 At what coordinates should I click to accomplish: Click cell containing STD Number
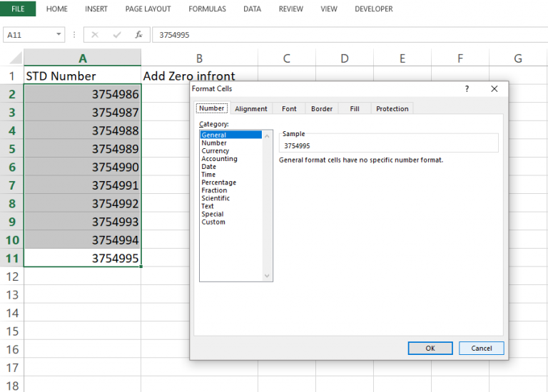point(83,76)
